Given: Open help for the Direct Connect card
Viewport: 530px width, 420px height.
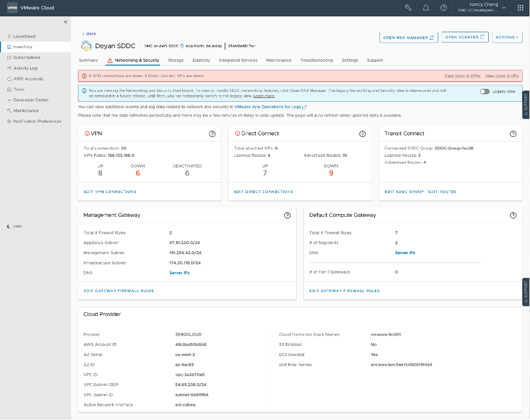Looking at the screenshot, I should pos(363,134).
